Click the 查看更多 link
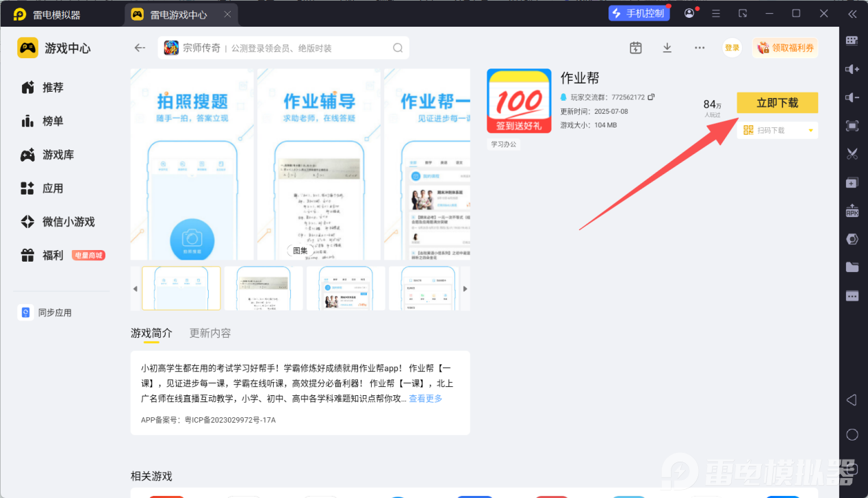 click(426, 399)
